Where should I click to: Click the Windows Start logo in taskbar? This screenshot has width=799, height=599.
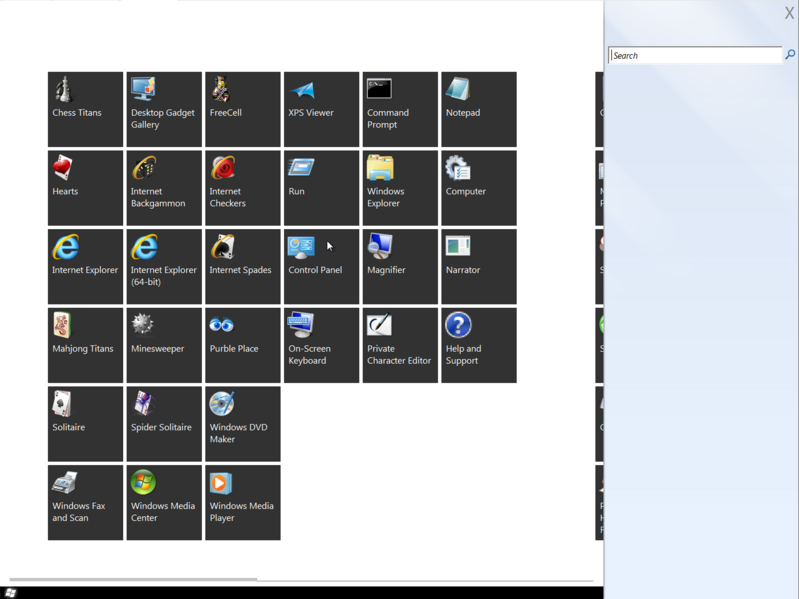[11, 593]
